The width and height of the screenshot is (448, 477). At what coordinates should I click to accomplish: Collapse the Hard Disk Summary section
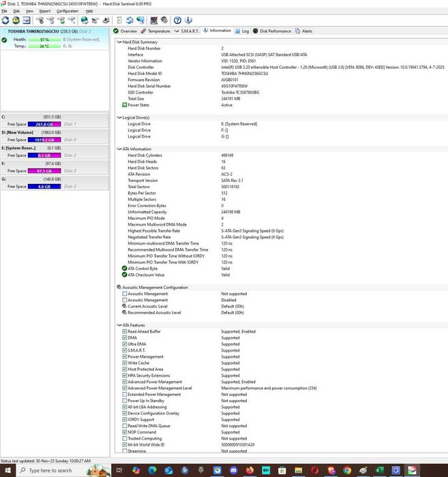point(119,42)
